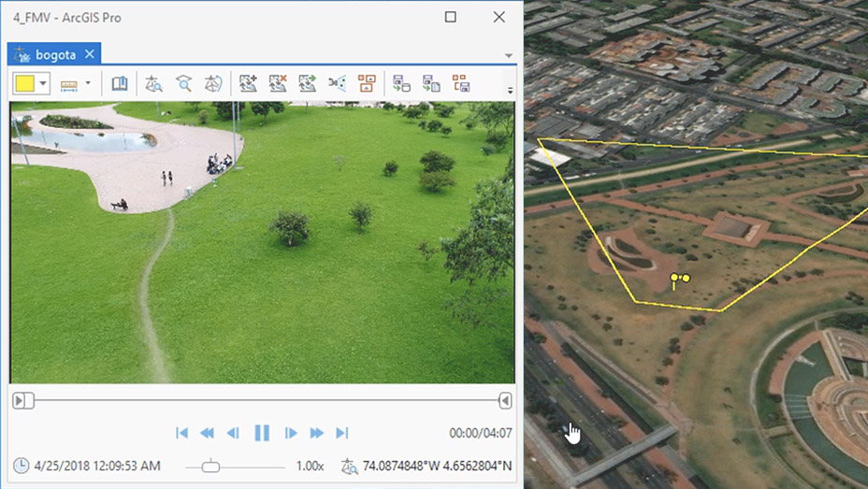This screenshot has height=489, width=868.
Task: Click the rewind button
Action: coord(207,433)
